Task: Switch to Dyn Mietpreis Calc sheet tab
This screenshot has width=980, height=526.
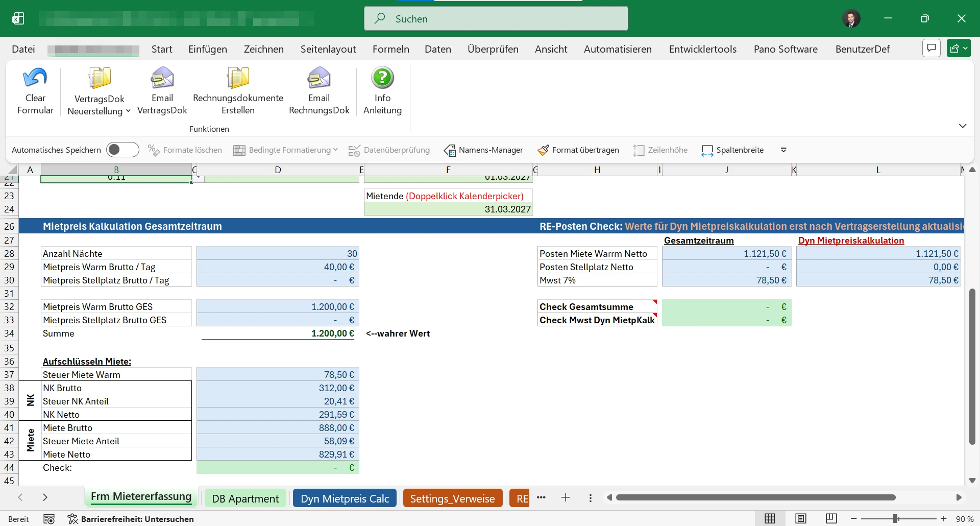Action: [345, 498]
